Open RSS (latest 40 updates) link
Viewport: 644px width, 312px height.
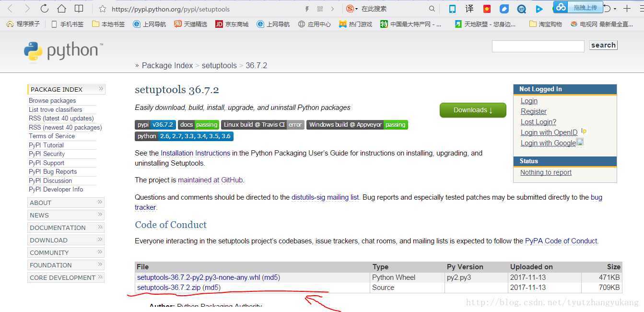click(x=61, y=118)
